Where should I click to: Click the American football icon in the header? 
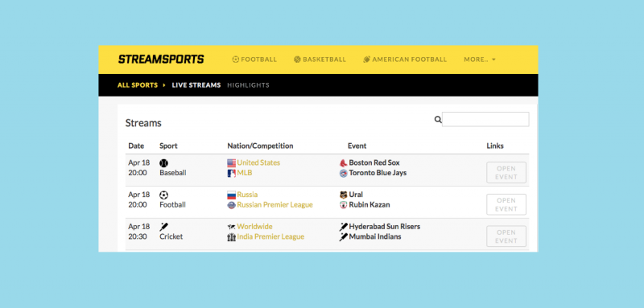coord(367,60)
